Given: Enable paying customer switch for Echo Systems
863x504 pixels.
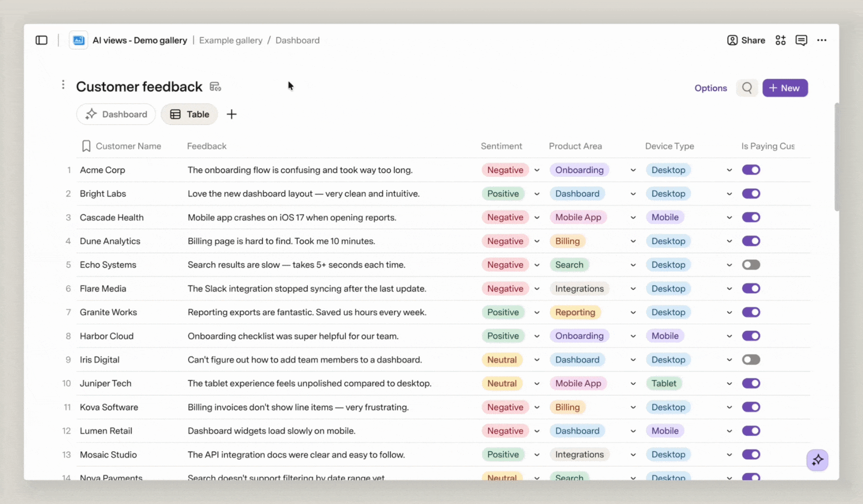Looking at the screenshot, I should (x=751, y=265).
